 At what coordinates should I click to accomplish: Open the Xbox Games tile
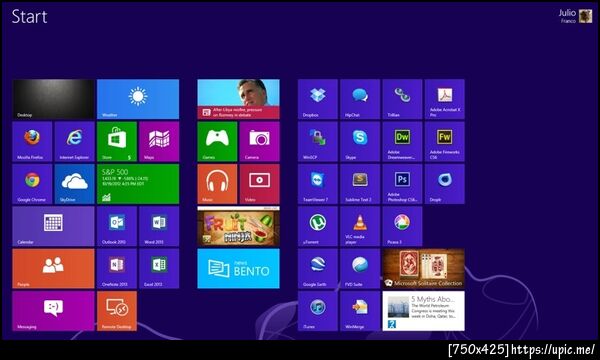coord(217,142)
